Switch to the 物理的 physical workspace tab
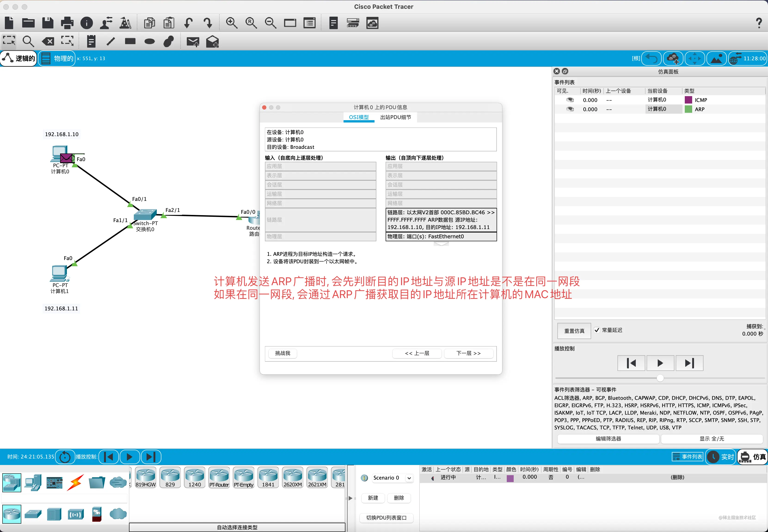This screenshot has width=768, height=532. pos(57,58)
